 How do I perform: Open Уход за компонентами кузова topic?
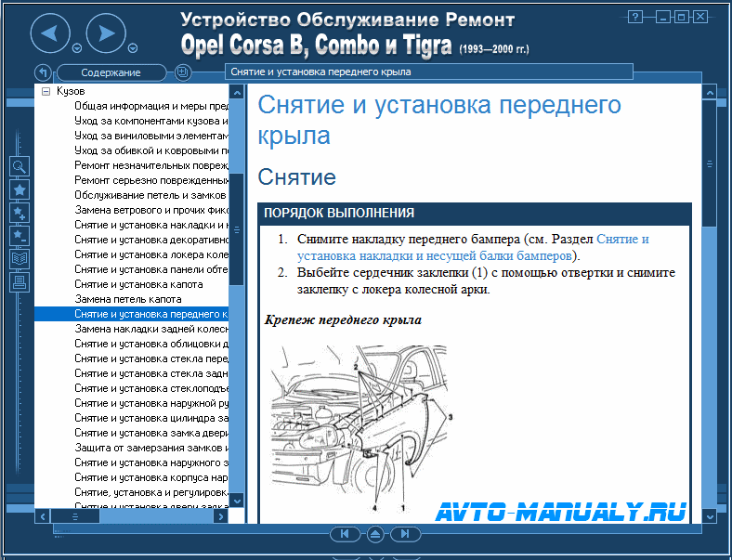coord(151,121)
